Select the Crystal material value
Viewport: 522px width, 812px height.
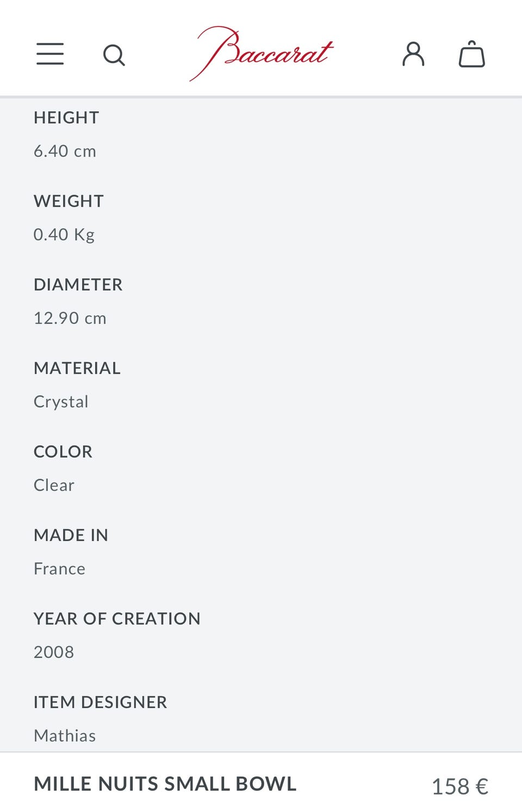click(61, 402)
